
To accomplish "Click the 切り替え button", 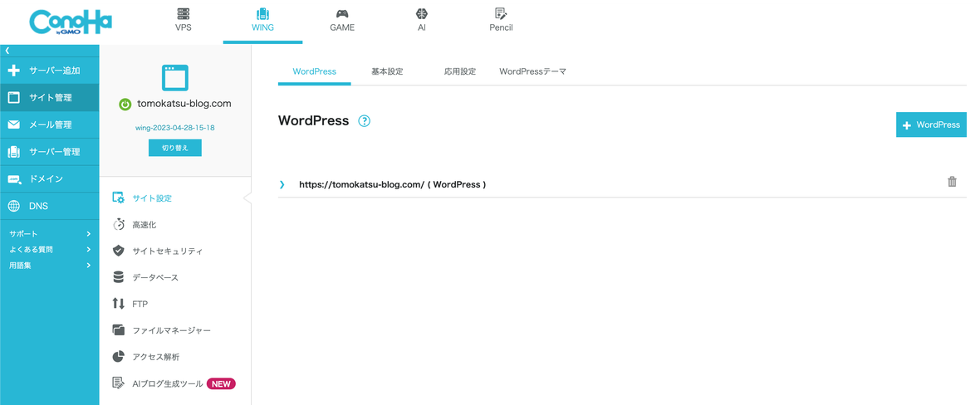I will 175,148.
